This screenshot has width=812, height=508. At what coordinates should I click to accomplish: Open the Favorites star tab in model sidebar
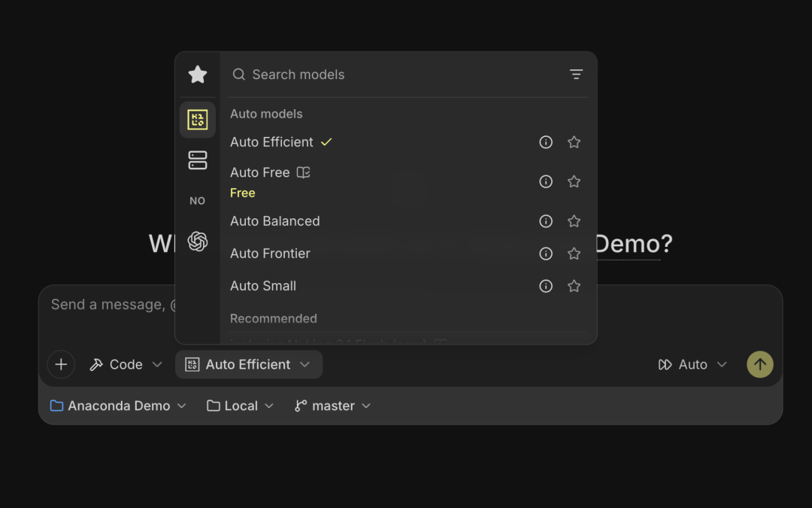click(197, 75)
